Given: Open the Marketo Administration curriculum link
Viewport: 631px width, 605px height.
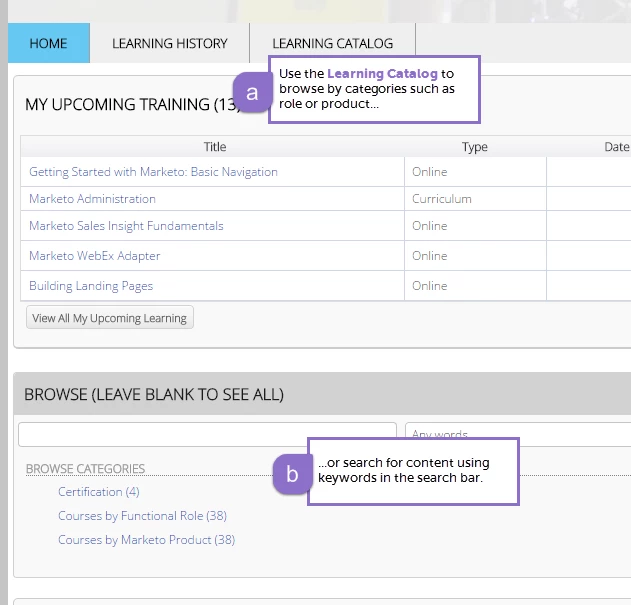Looking at the screenshot, I should pyautogui.click(x=92, y=199).
